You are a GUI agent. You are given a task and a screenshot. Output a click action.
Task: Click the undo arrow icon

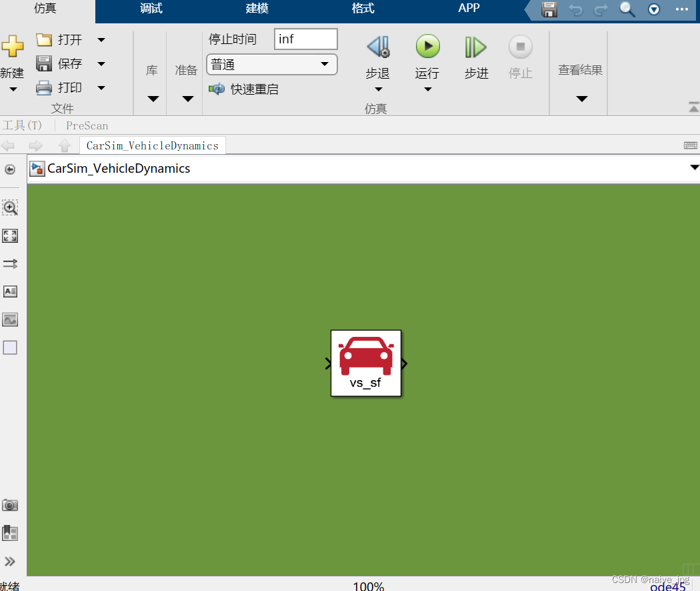coord(575,10)
